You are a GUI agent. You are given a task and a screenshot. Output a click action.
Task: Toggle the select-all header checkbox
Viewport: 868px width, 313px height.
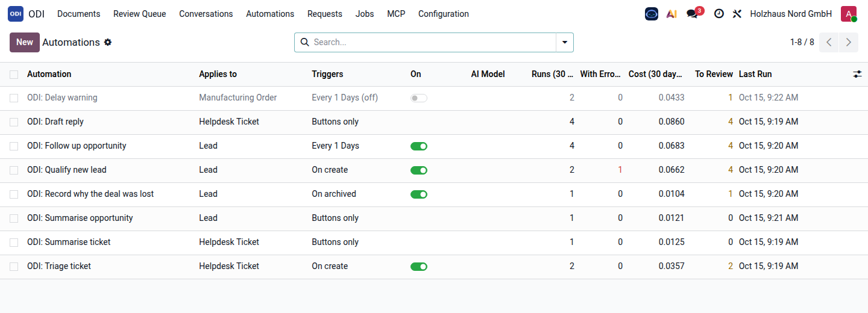coord(14,74)
